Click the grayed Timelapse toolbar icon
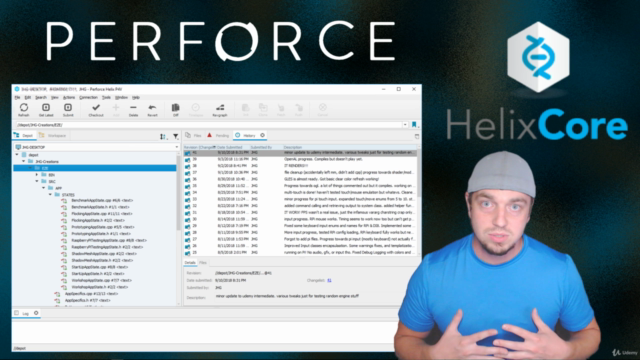Viewport: 640px width, 360px height. click(x=196, y=107)
